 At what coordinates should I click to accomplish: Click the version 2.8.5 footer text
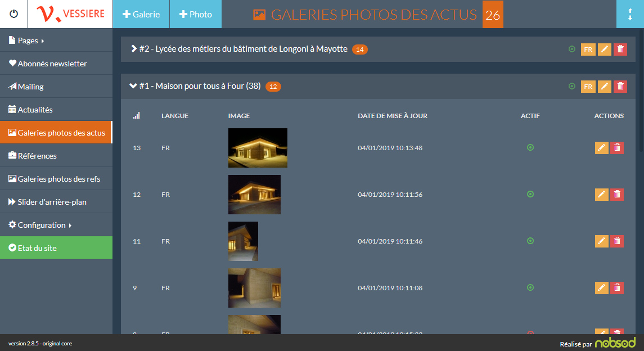coord(40,344)
